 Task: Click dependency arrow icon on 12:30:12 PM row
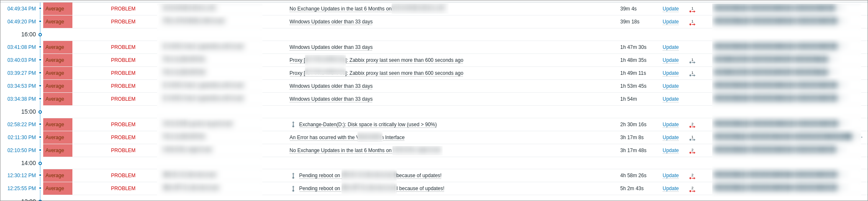coord(293,176)
